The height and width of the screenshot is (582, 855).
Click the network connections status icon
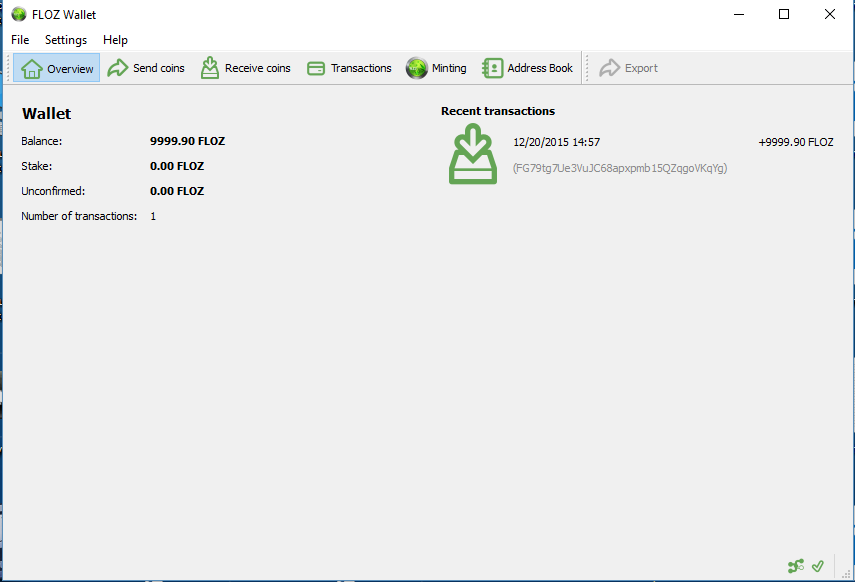click(x=796, y=566)
